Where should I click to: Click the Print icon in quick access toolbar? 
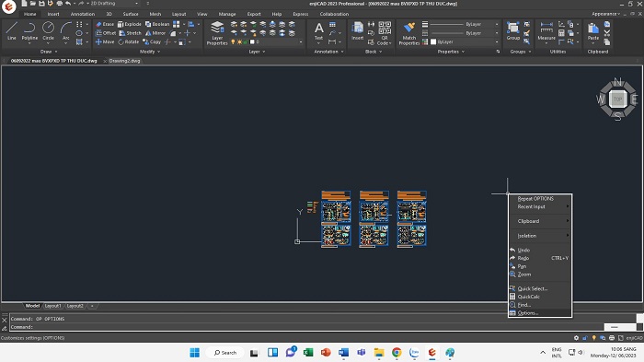click(x=60, y=4)
